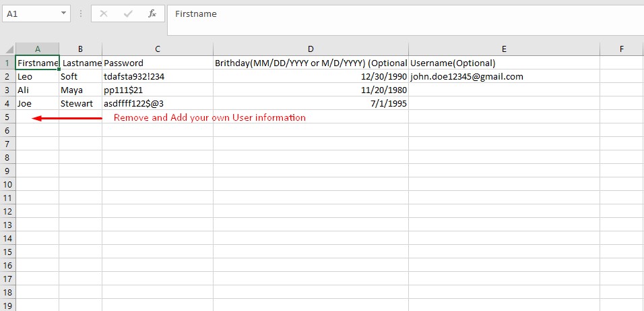Viewport: 644px width, 311px height.
Task: Select the cell containing Soft
Action: point(81,76)
